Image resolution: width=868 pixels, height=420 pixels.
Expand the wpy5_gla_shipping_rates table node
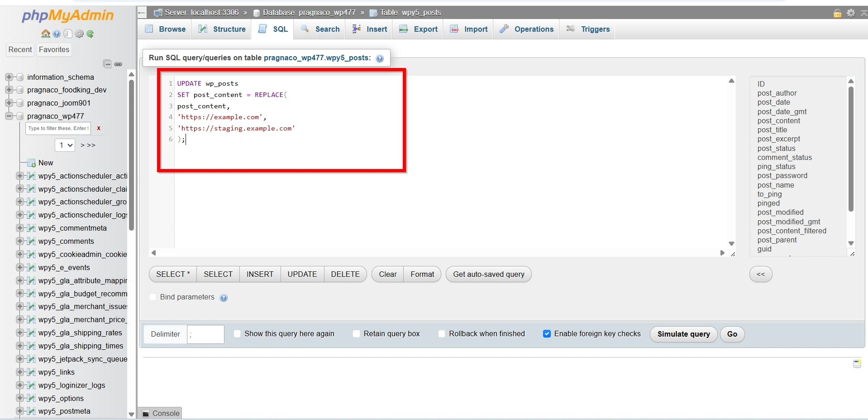(20, 333)
